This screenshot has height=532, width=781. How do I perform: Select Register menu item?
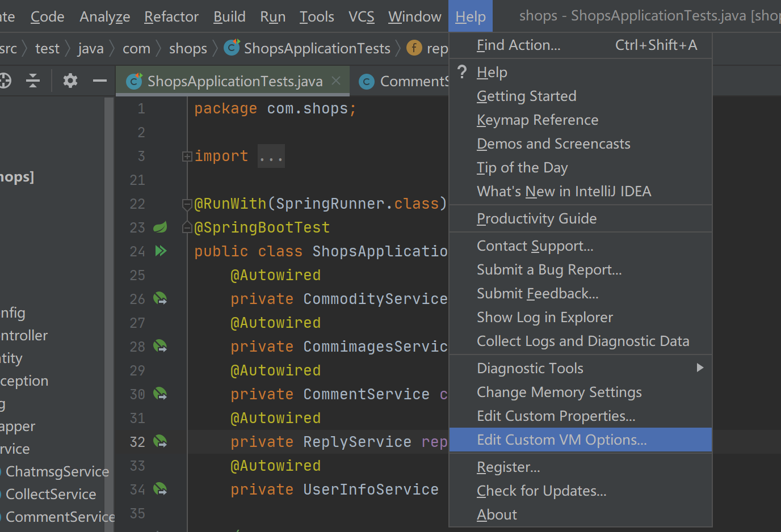(x=581, y=467)
